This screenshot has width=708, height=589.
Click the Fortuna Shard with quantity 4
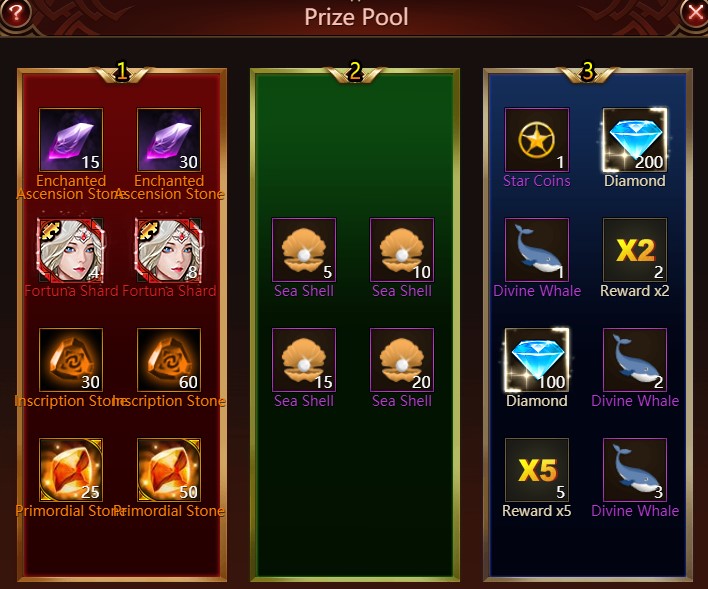pyautogui.click(x=71, y=250)
